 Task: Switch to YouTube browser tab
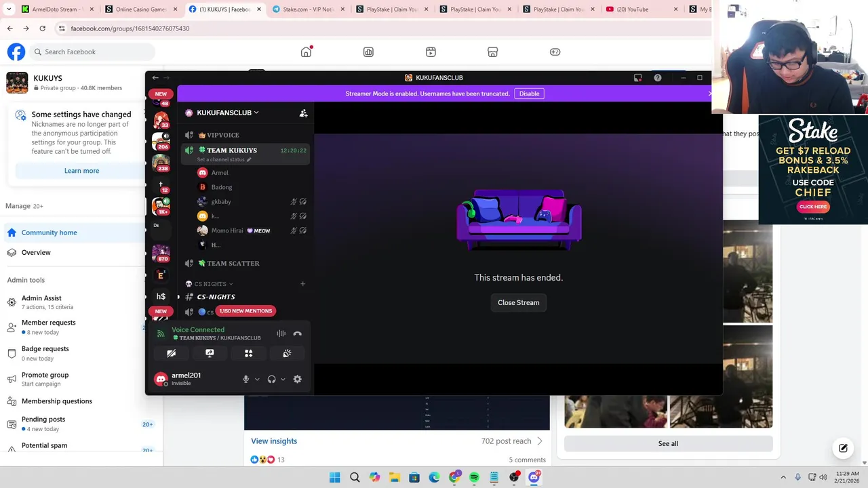(641, 9)
